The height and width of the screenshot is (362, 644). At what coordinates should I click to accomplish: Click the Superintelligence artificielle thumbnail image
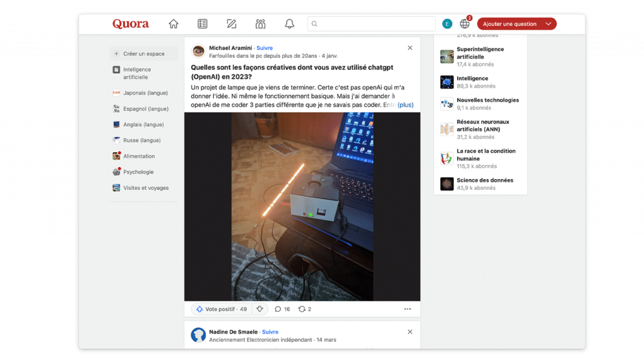coord(447,57)
